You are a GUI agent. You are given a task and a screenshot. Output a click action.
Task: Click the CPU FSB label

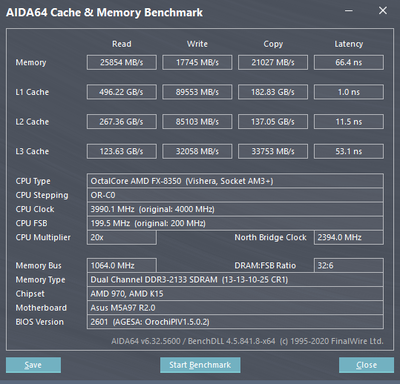31,223
